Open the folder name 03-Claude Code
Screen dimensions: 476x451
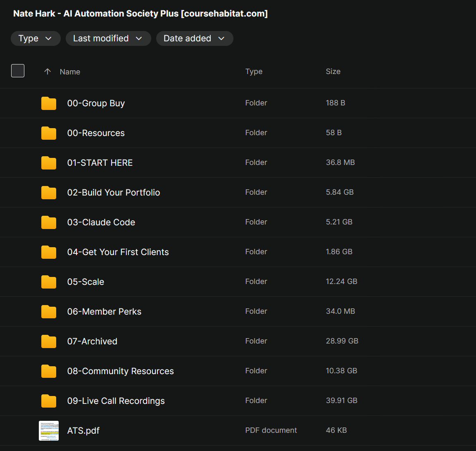point(101,222)
